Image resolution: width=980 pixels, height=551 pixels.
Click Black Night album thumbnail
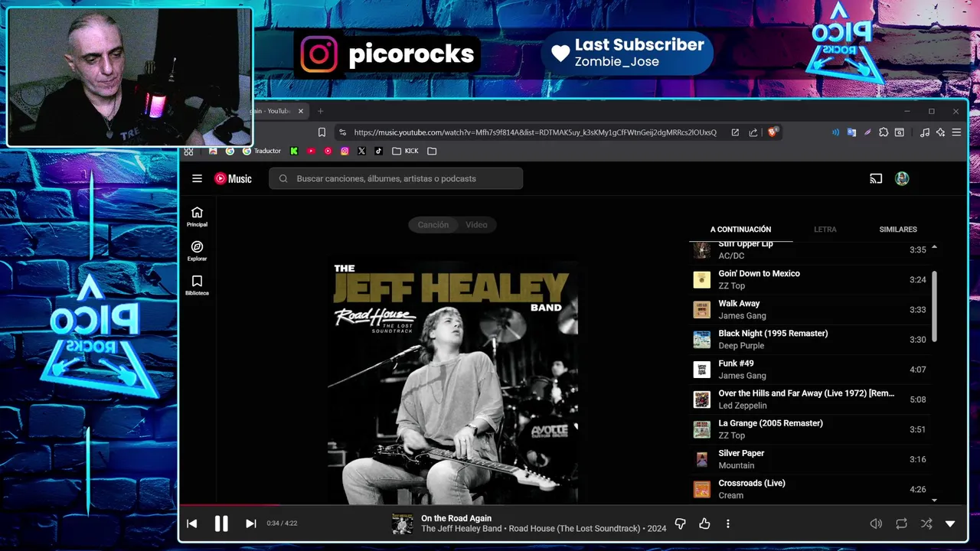click(x=701, y=339)
